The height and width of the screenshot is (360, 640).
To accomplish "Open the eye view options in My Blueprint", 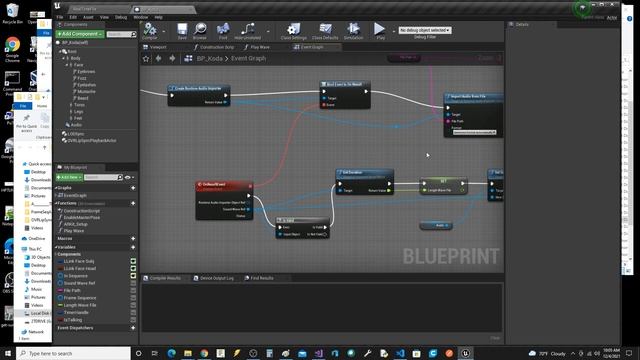I will [x=129, y=177].
